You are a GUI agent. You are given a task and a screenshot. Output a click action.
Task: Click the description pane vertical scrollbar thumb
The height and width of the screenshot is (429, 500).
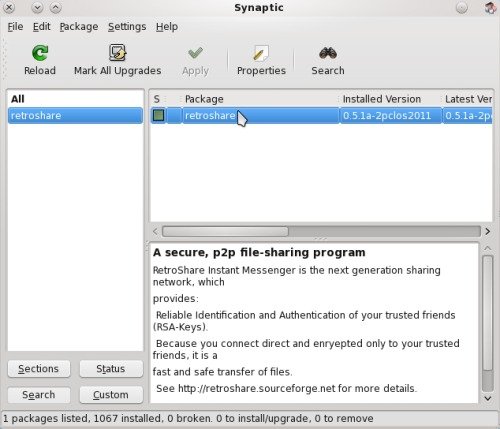tap(488, 313)
